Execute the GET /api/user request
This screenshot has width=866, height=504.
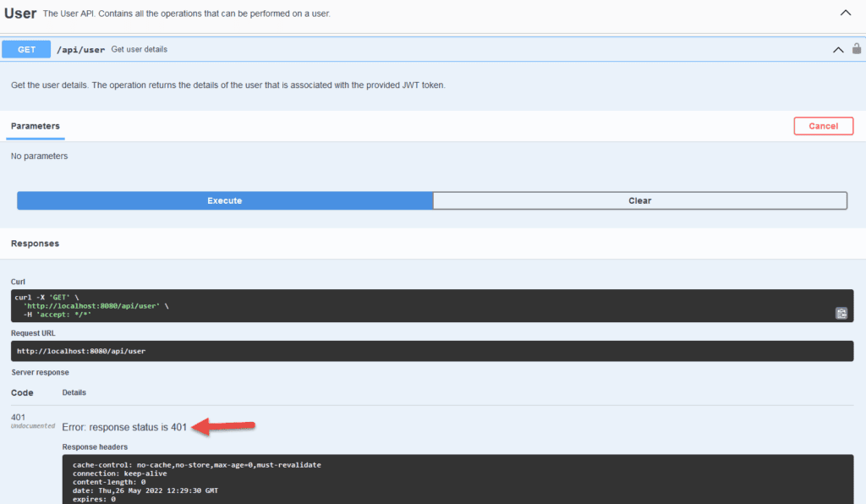click(x=225, y=200)
